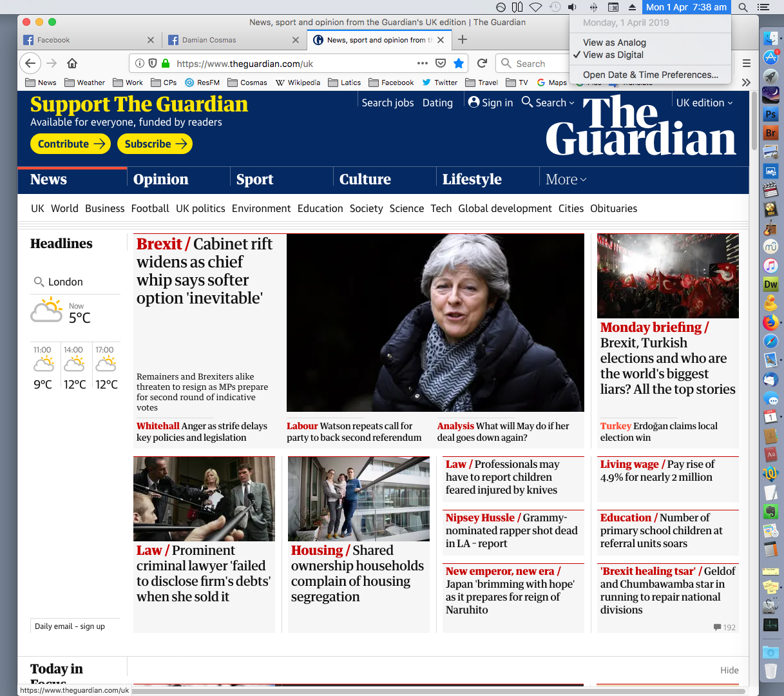Click the padlock site security icon
This screenshot has width=784, height=696.
pyautogui.click(x=166, y=63)
